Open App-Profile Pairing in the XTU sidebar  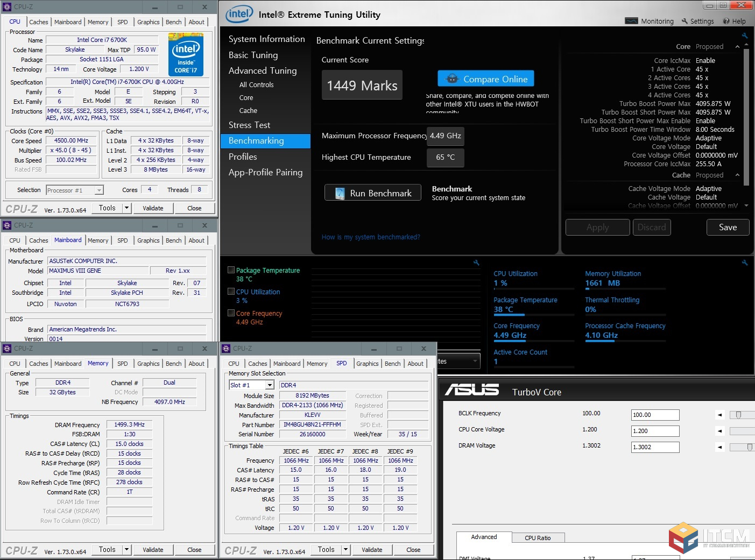click(x=265, y=172)
